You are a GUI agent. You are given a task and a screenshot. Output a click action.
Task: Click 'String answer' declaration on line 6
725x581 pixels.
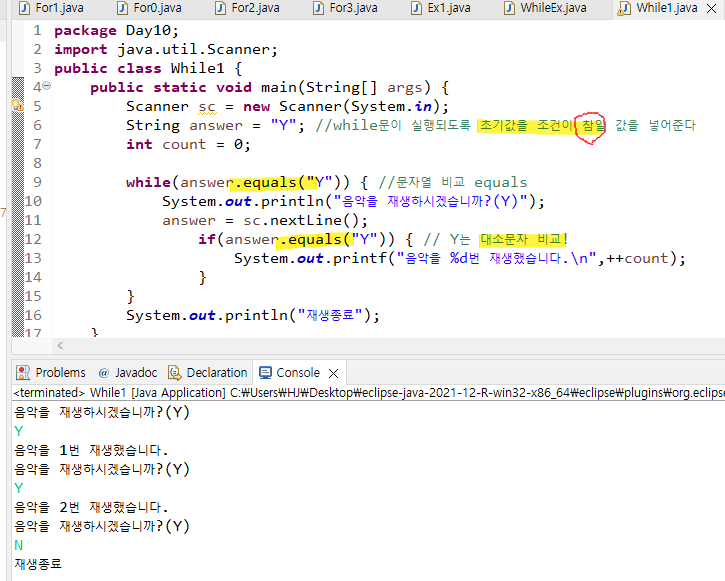(x=184, y=125)
